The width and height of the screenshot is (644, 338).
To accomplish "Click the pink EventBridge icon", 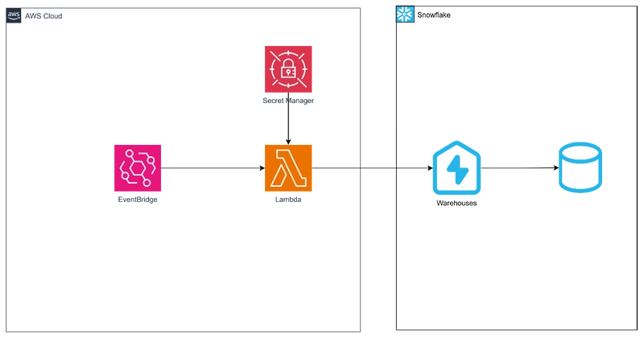I will tap(137, 168).
